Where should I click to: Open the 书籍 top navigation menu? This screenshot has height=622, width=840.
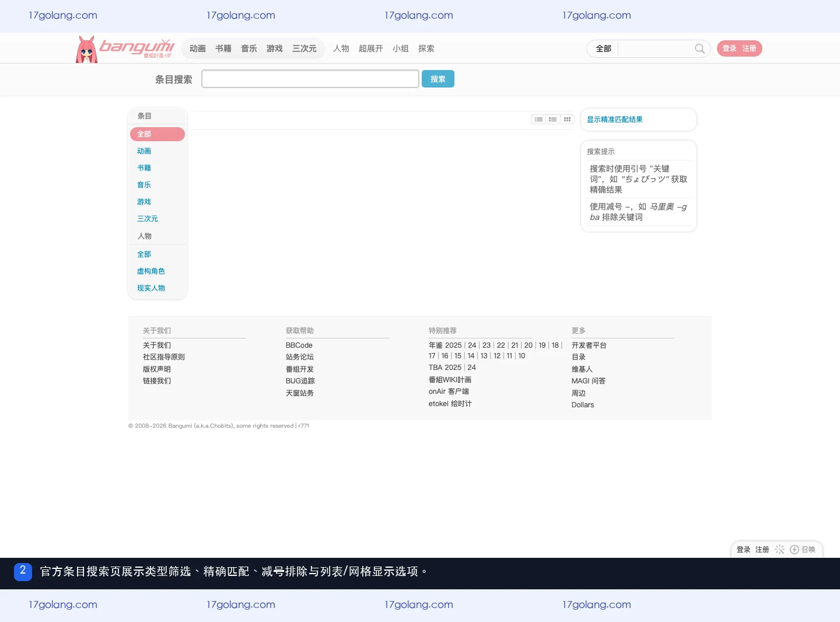pyautogui.click(x=223, y=48)
